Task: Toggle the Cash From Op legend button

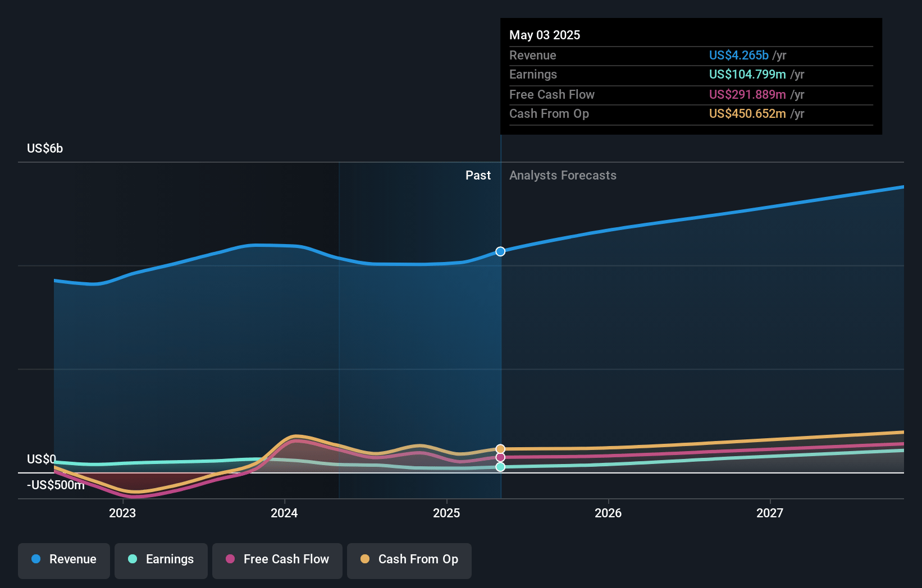Action: click(x=409, y=561)
